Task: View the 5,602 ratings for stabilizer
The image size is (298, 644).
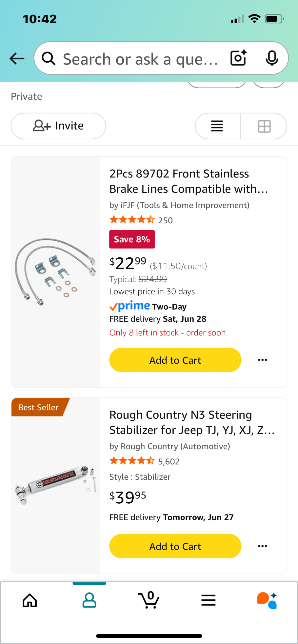Action: (169, 462)
